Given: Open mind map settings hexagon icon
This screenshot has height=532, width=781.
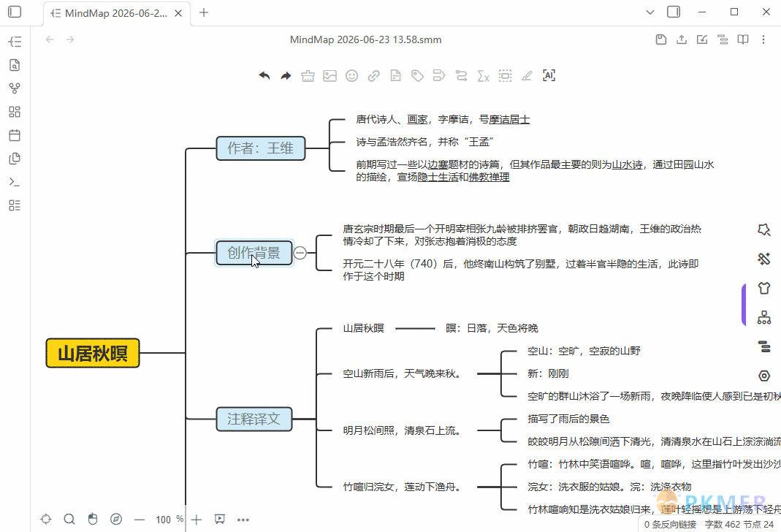Looking at the screenshot, I should 764,376.
